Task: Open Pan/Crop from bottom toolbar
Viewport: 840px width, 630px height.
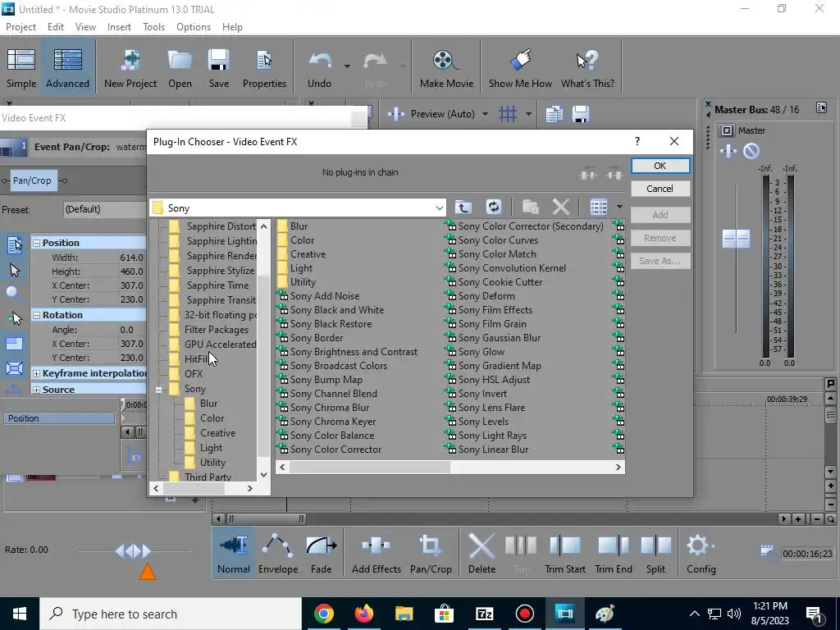Action: [x=431, y=554]
